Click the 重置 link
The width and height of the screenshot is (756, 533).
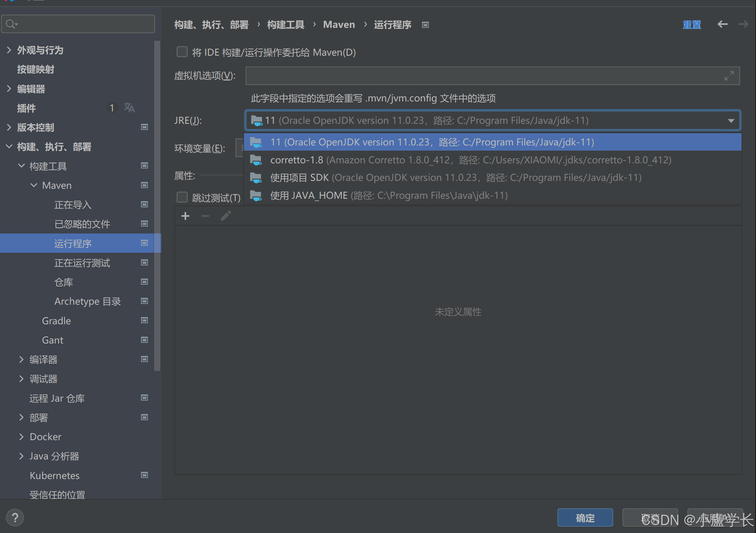coord(692,25)
